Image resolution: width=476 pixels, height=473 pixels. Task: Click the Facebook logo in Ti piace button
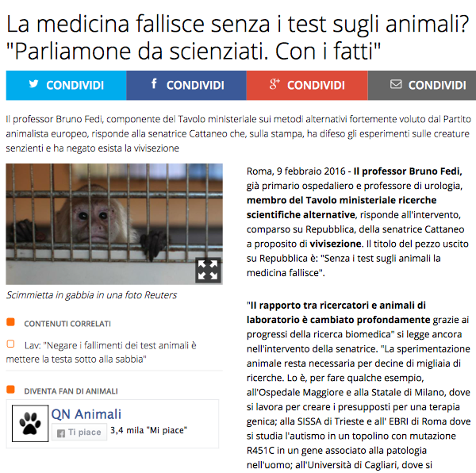point(61,433)
